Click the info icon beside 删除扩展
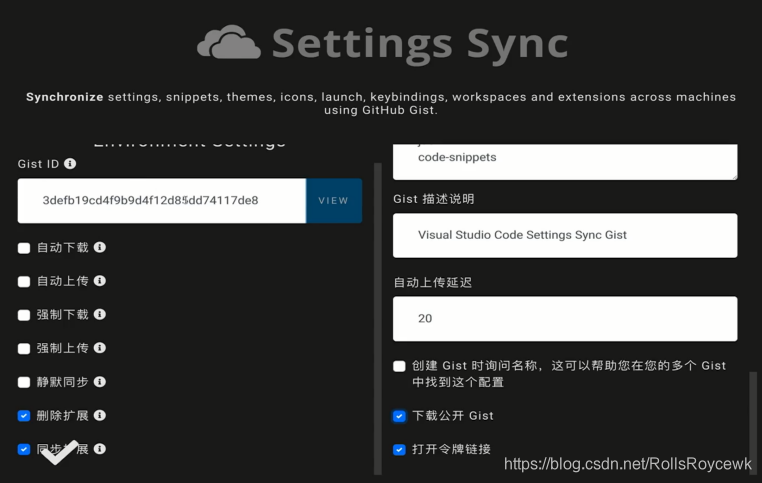Image resolution: width=762 pixels, height=483 pixels. point(100,415)
